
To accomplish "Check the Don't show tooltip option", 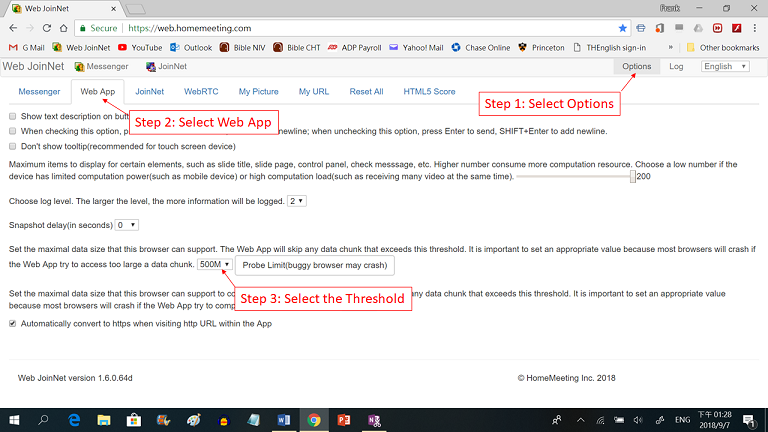I will (12, 146).
